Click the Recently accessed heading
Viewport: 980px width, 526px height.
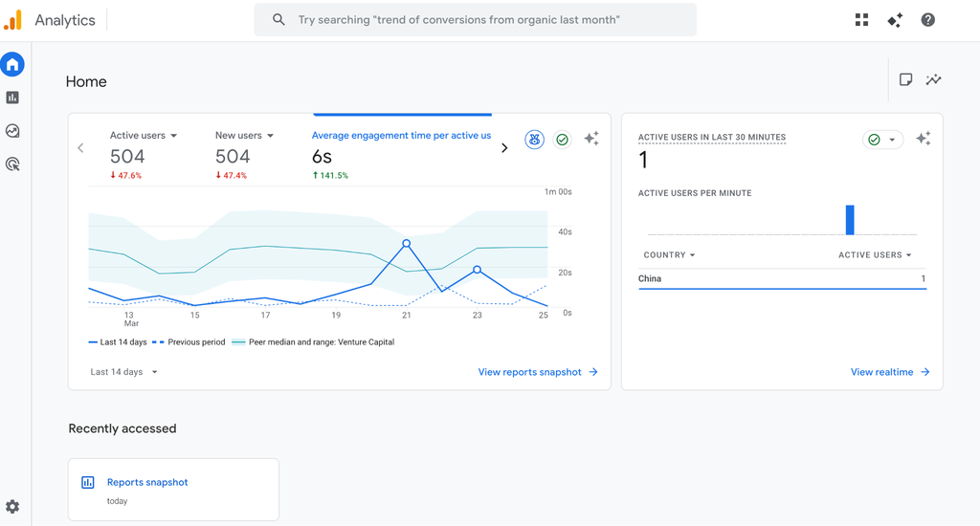pos(122,428)
